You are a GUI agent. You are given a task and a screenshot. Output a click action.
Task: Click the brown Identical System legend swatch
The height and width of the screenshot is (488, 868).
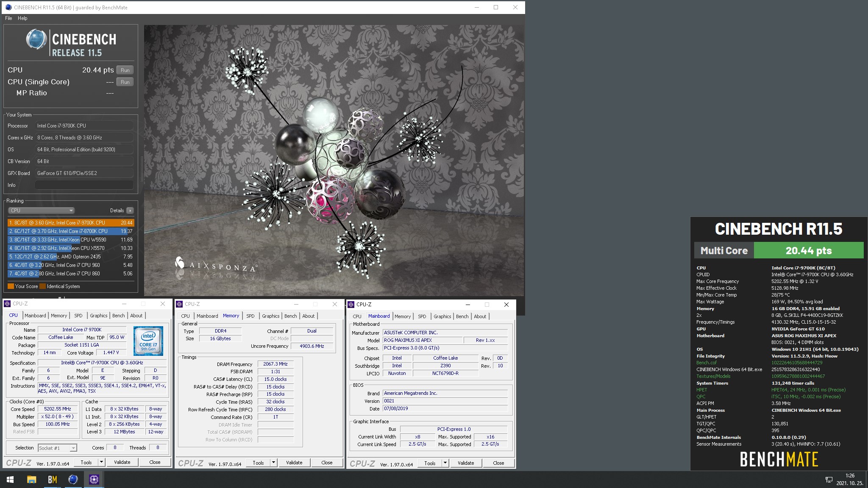[x=42, y=286]
